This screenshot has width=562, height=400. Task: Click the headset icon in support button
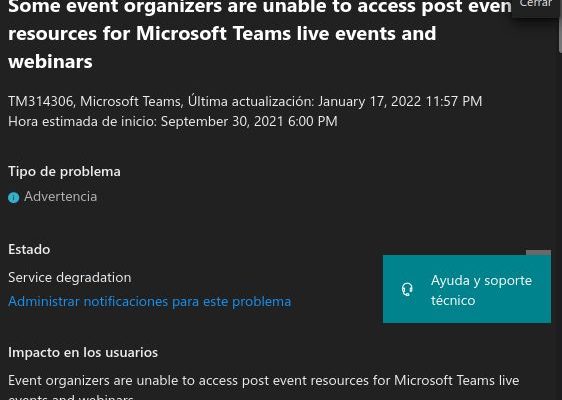point(407,289)
